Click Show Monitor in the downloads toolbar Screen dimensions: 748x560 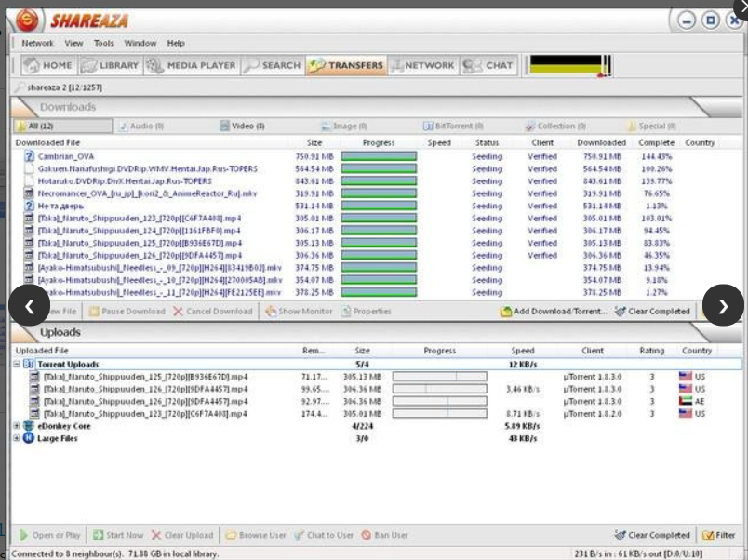tap(299, 312)
